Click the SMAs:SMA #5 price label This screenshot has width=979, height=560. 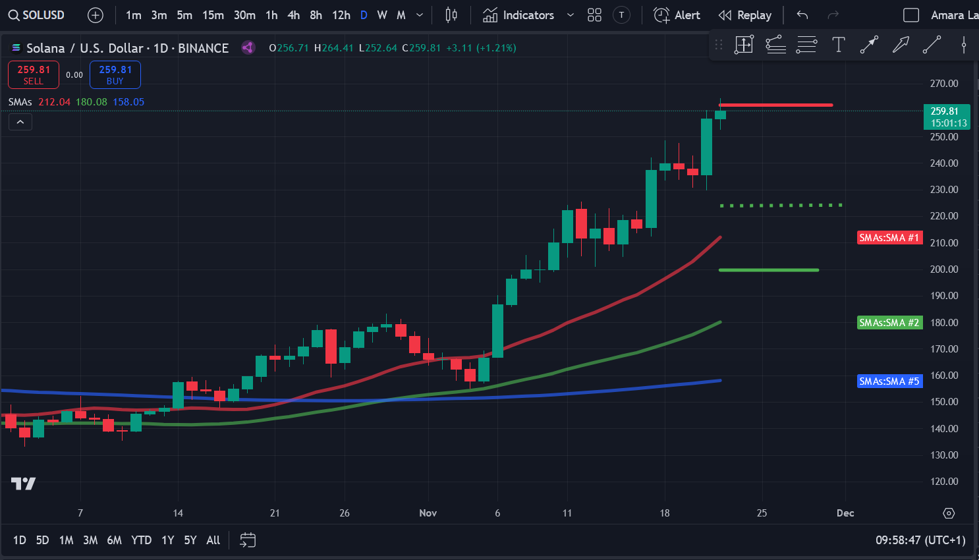(889, 381)
